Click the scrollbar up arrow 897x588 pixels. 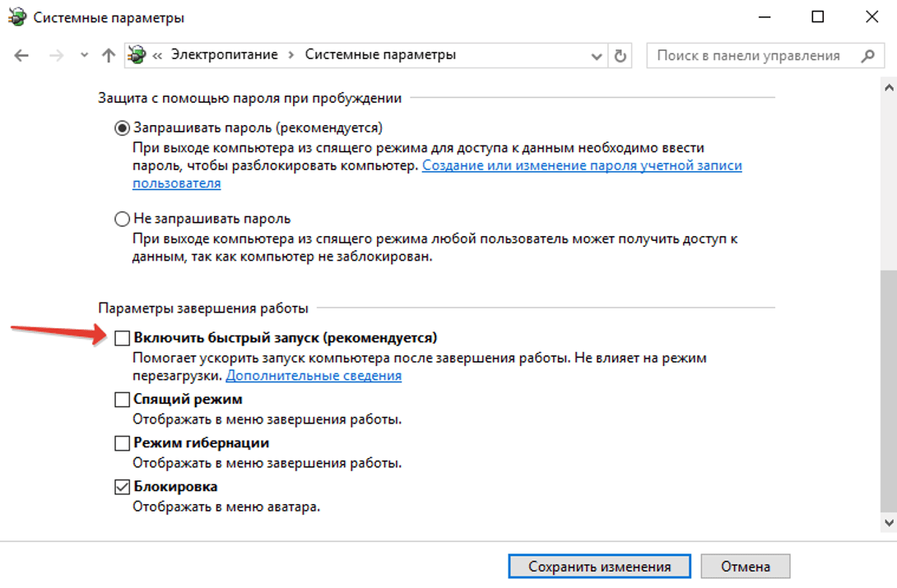[x=889, y=88]
